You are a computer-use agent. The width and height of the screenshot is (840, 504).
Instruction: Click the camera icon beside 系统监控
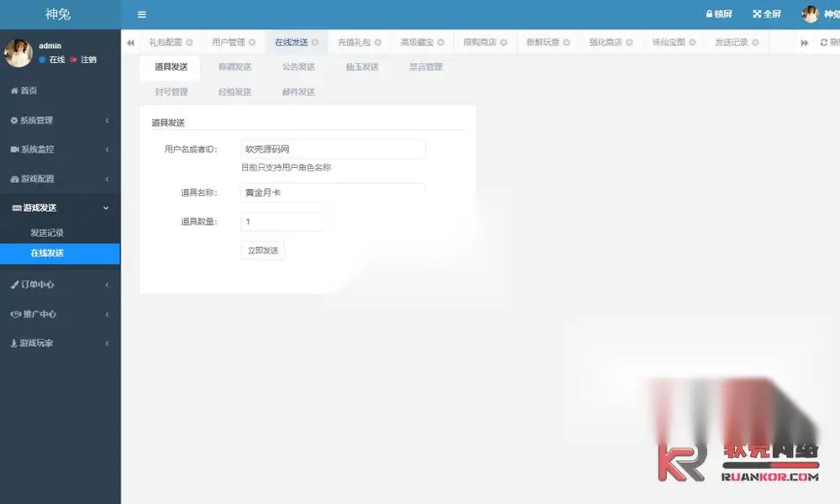(x=14, y=150)
